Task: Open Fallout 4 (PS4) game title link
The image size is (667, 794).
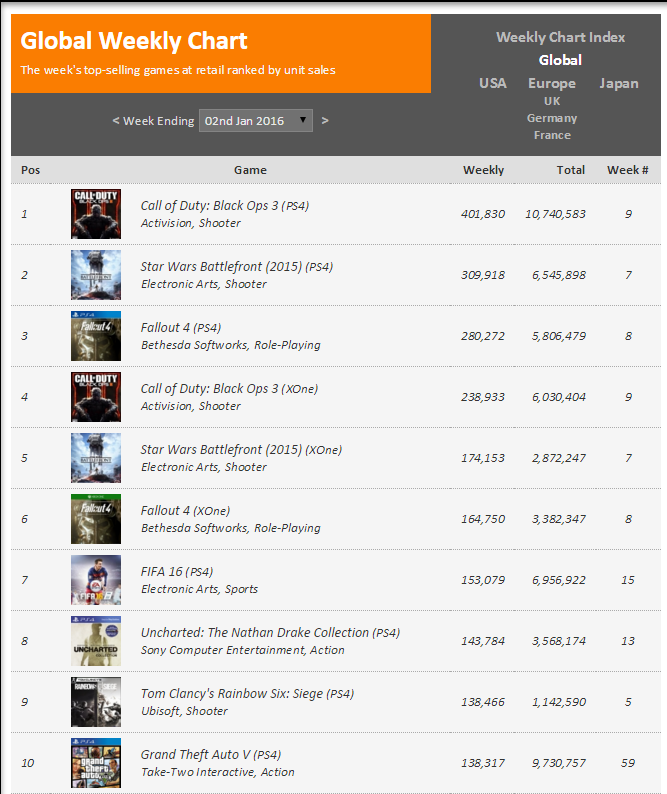Action: (181, 328)
